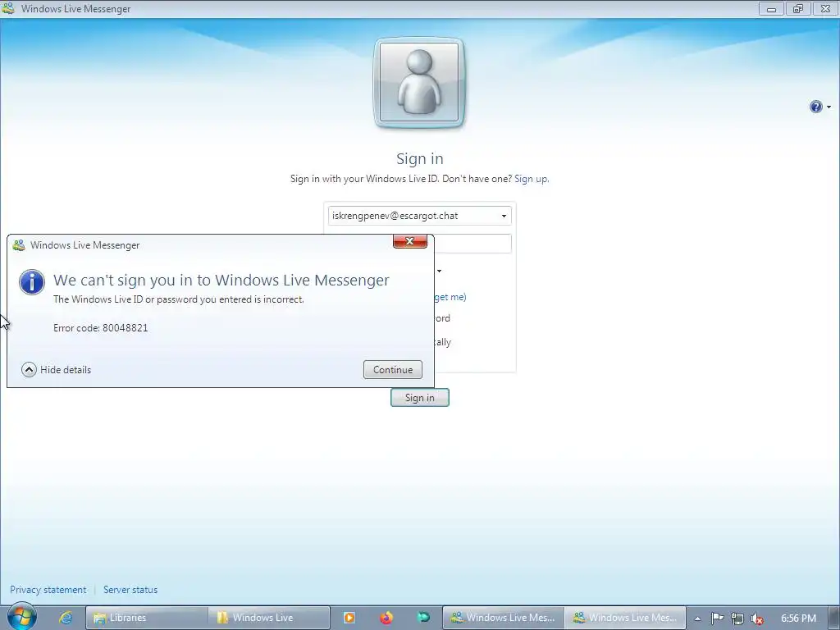
Task: Click the Show desktop strip past the clock
Action: point(834,619)
